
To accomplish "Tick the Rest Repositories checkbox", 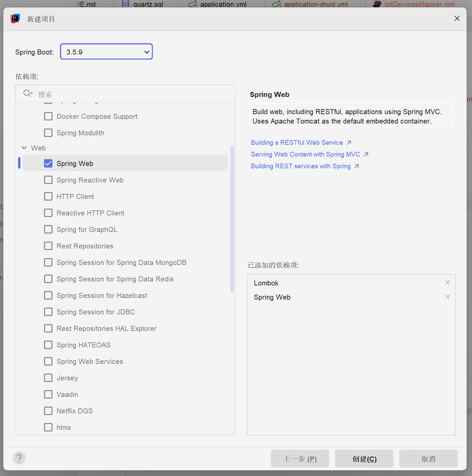I will 48,246.
